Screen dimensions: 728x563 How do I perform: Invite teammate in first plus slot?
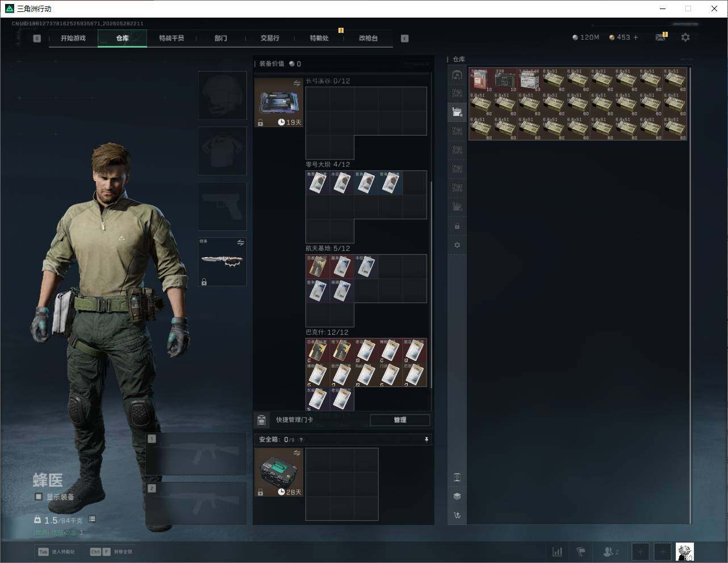point(641,552)
